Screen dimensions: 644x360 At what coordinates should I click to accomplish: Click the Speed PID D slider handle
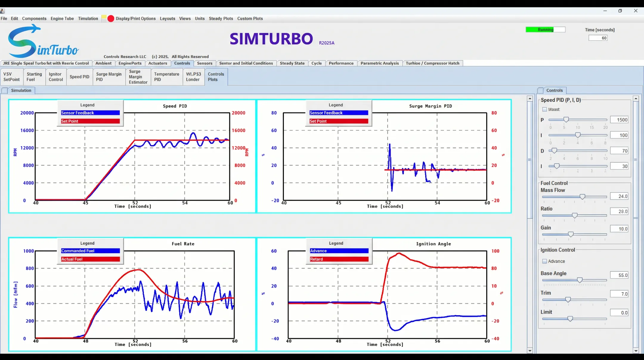point(554,151)
